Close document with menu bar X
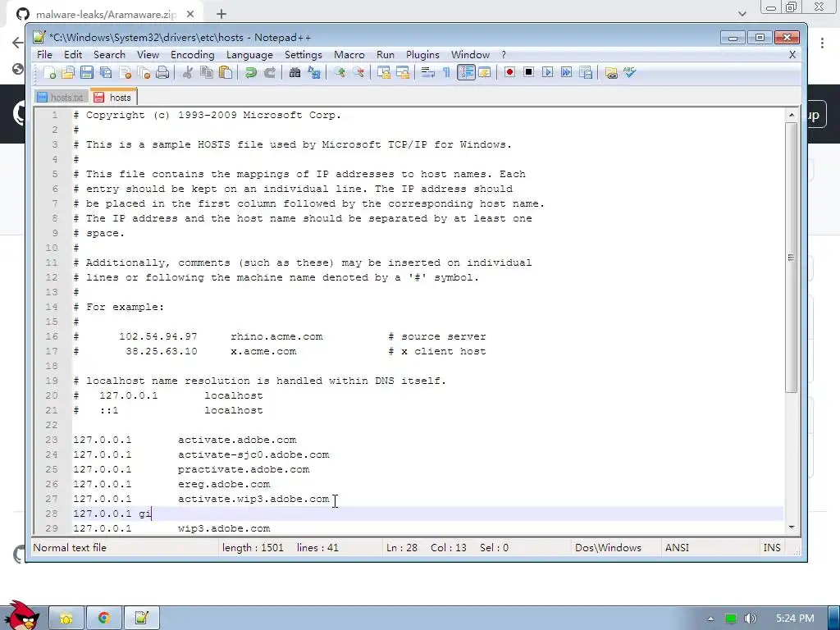 792,55
